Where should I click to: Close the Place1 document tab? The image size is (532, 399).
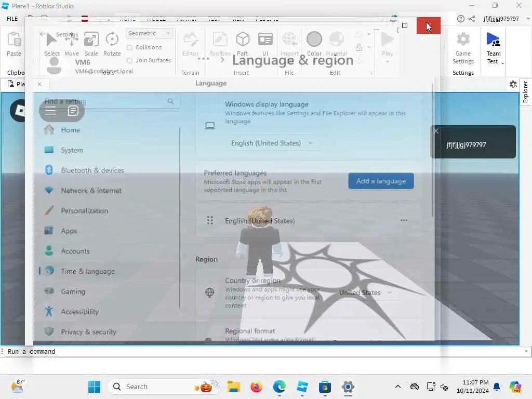pyautogui.click(x=39, y=84)
